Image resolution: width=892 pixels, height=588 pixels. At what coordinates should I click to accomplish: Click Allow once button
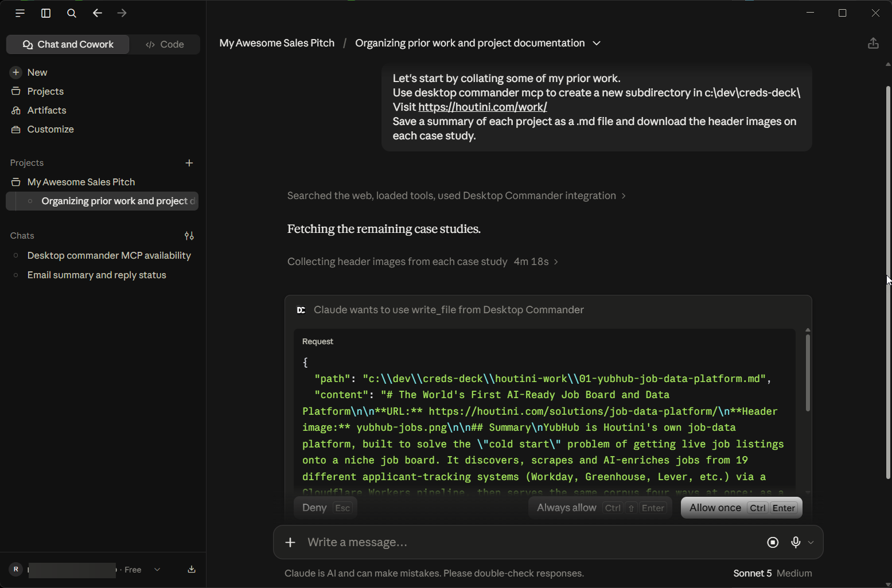[x=741, y=508]
